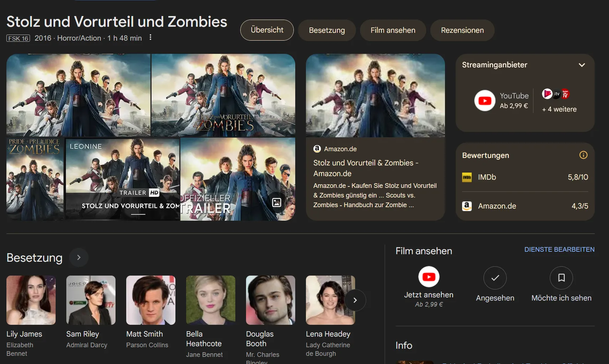Click the Amazon.de logo in Bewertungen
Viewport: 609px width, 364px height.
point(467,206)
